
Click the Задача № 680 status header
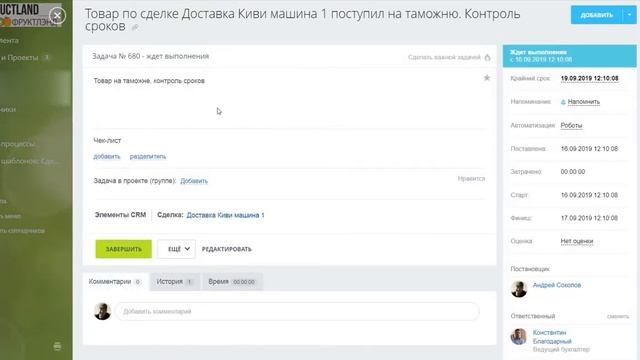point(150,56)
